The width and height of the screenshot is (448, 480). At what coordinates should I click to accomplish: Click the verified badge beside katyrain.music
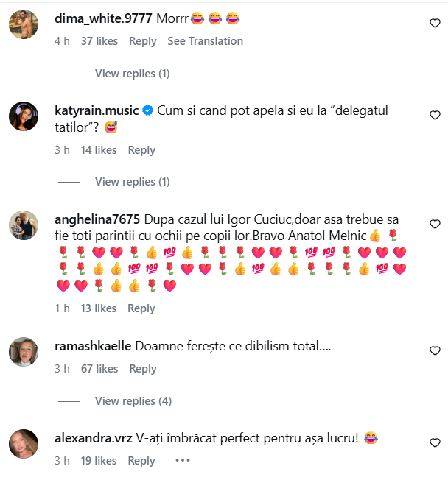(x=147, y=111)
